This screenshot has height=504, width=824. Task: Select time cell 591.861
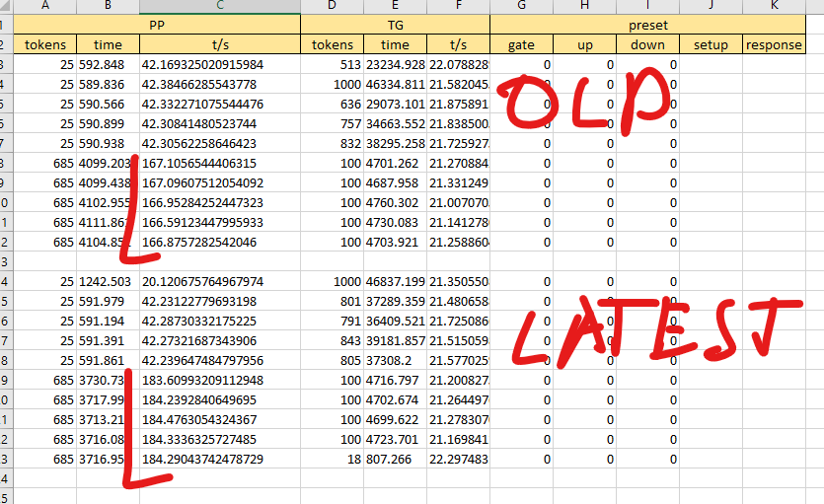pos(108,360)
